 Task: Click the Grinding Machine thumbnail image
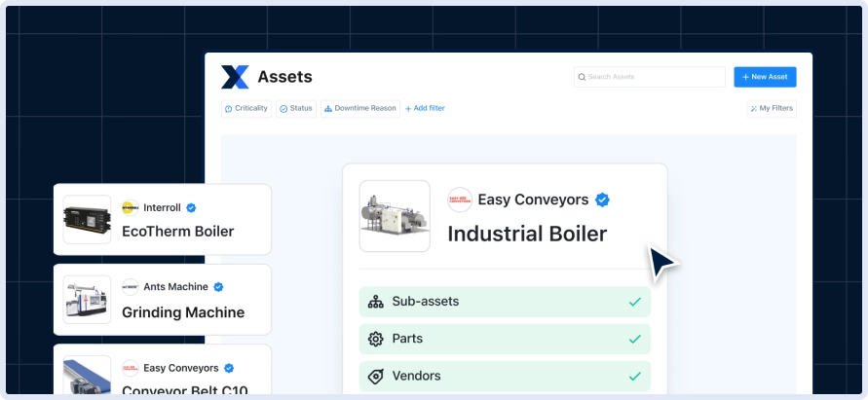tap(87, 300)
